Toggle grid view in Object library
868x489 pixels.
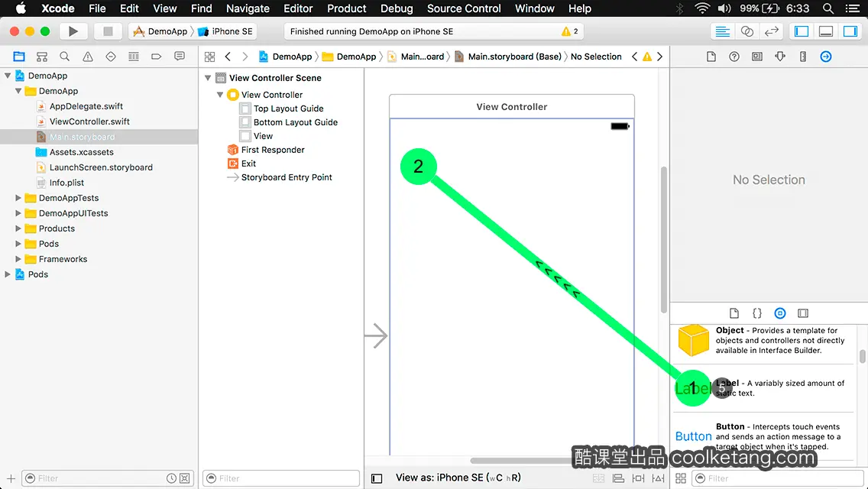[x=681, y=478]
